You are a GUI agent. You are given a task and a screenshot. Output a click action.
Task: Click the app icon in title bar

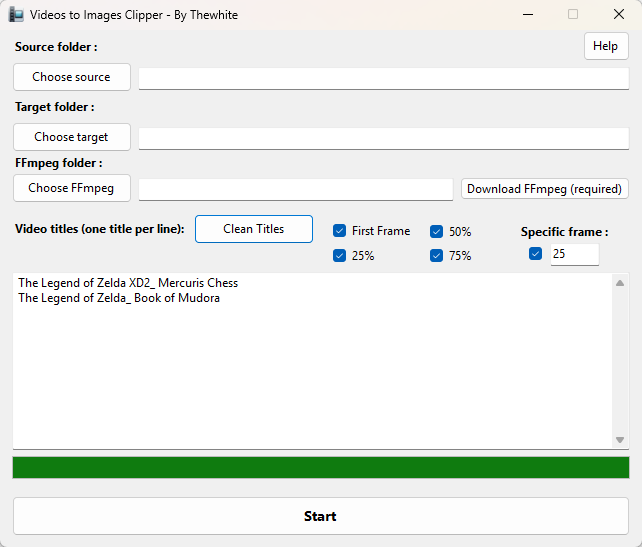pos(16,15)
